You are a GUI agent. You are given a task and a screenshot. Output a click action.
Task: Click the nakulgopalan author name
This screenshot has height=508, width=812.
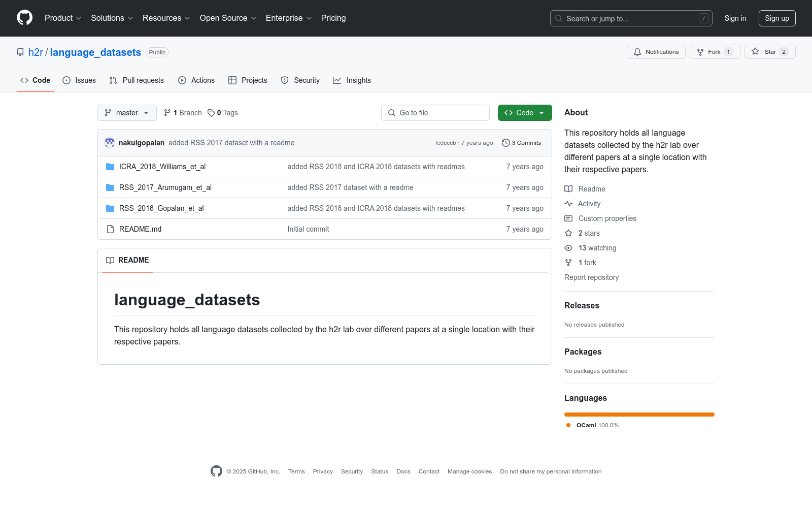point(142,143)
